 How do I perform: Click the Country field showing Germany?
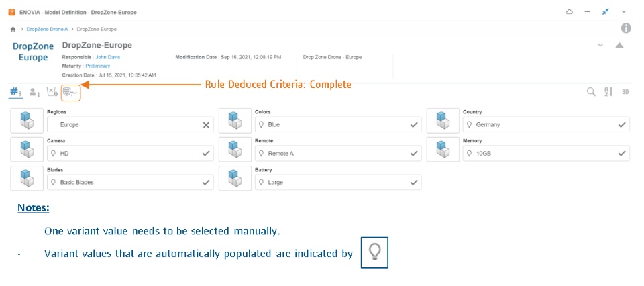point(546,124)
